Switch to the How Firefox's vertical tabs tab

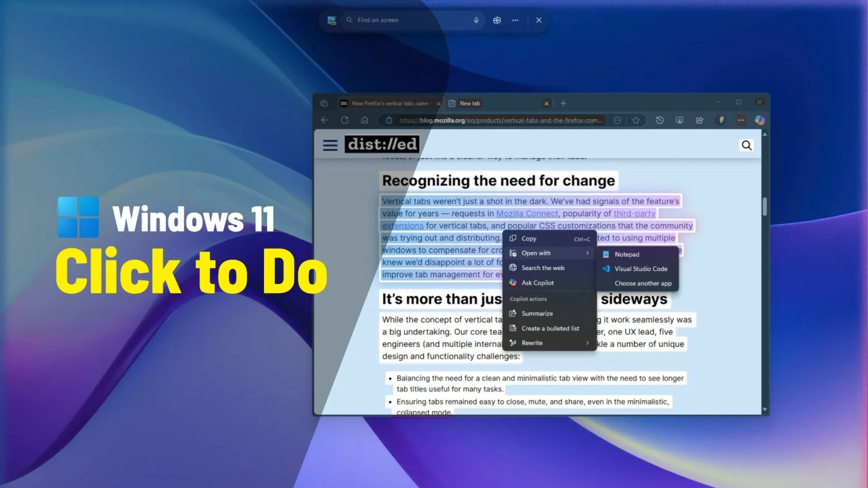(389, 103)
